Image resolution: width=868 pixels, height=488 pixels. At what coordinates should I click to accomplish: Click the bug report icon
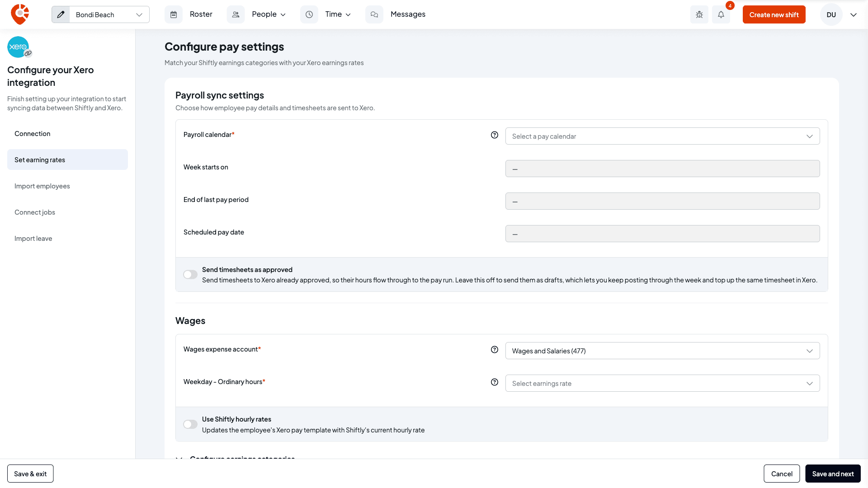699,14
